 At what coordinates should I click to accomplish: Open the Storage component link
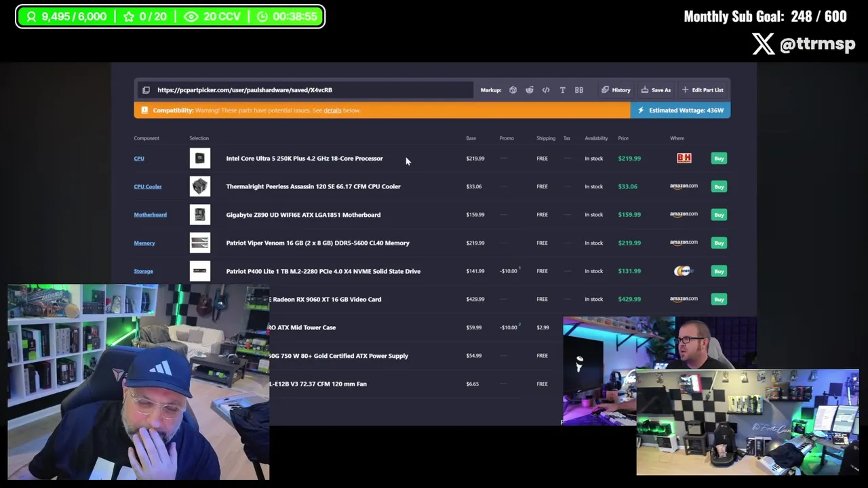(x=143, y=271)
